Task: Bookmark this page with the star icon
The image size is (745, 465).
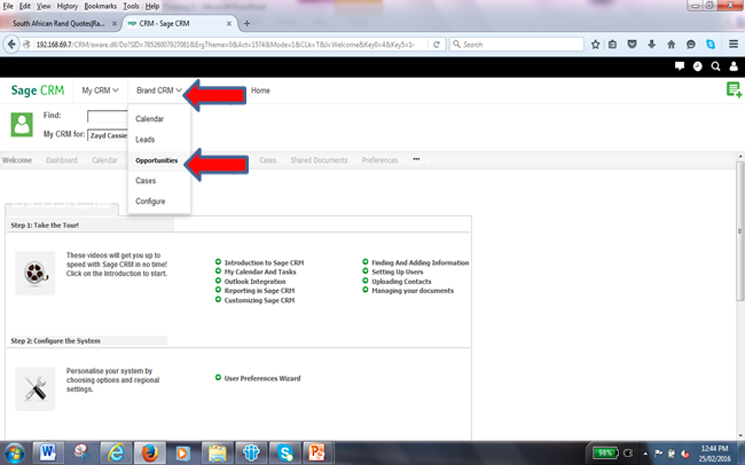Action: point(595,44)
